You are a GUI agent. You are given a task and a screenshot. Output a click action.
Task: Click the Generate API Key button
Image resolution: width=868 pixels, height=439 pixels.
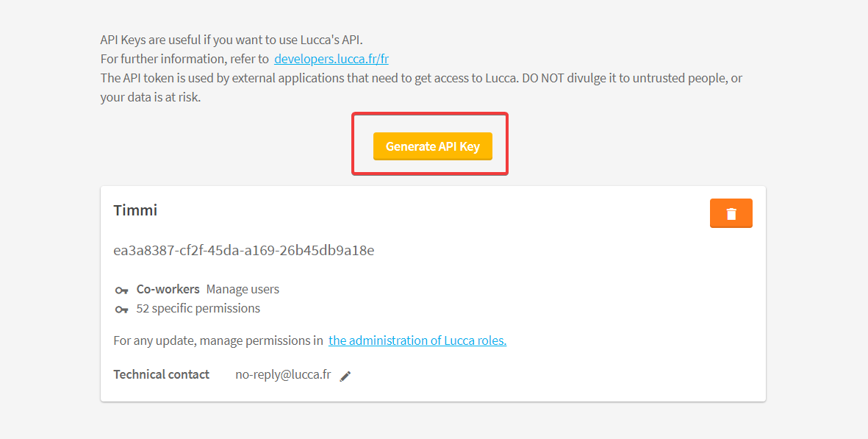tap(432, 146)
